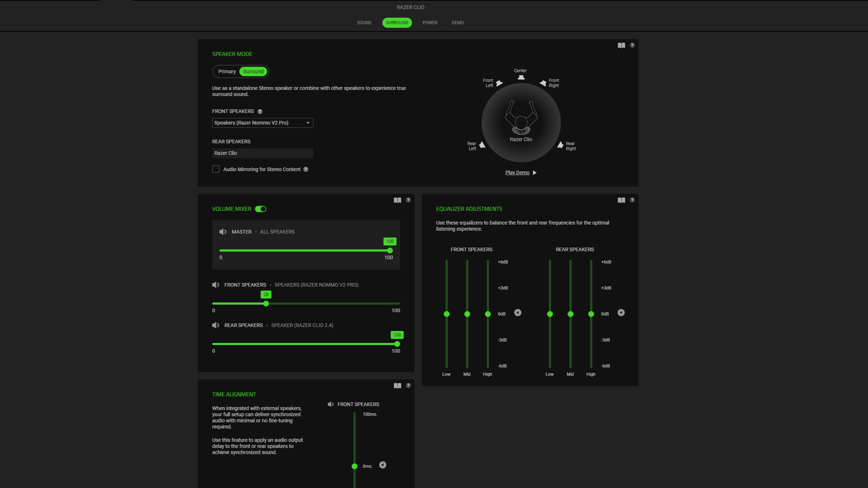Screen dimensions: 868x488
Task: Click the Front Speakers Low equalizer handle
Action: pos(446,314)
